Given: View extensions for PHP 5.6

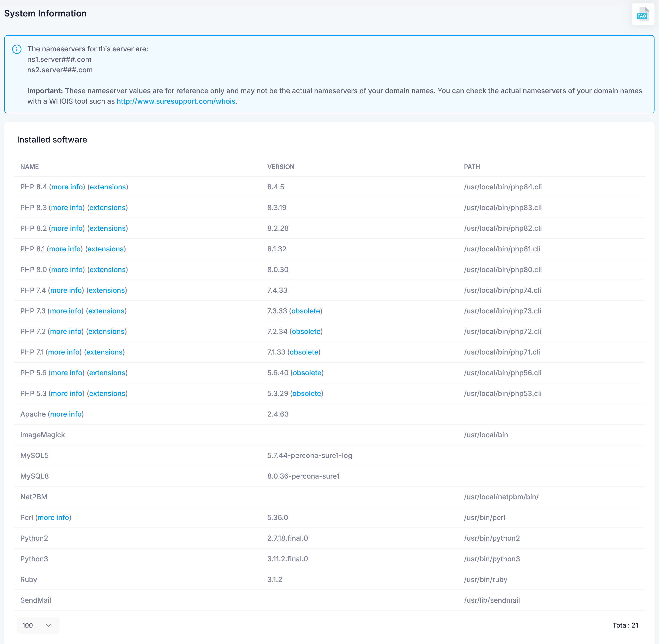Looking at the screenshot, I should click(x=107, y=372).
